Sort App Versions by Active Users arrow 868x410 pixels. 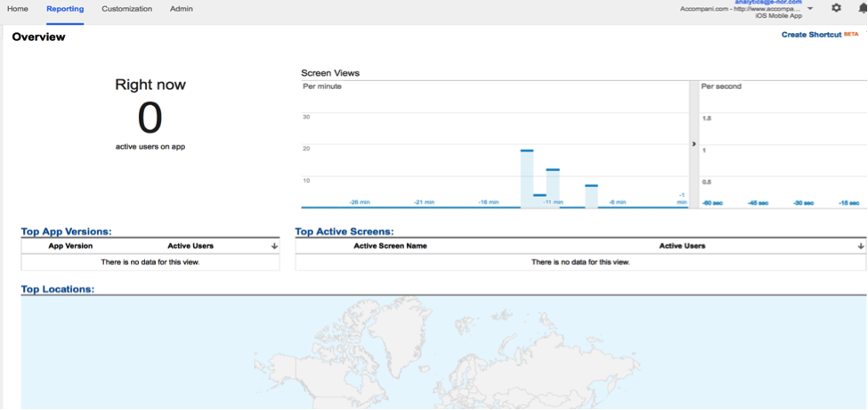coord(274,246)
